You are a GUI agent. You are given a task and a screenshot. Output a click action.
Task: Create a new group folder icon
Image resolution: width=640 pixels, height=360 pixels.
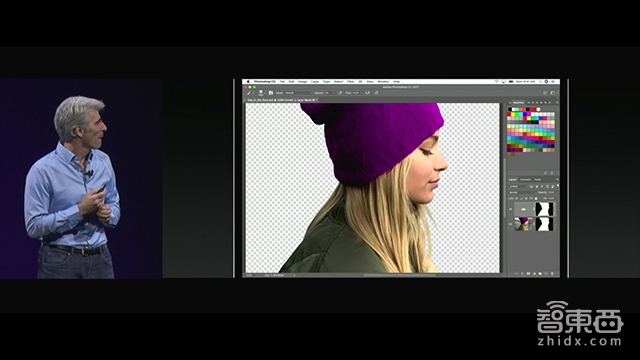[540, 273]
